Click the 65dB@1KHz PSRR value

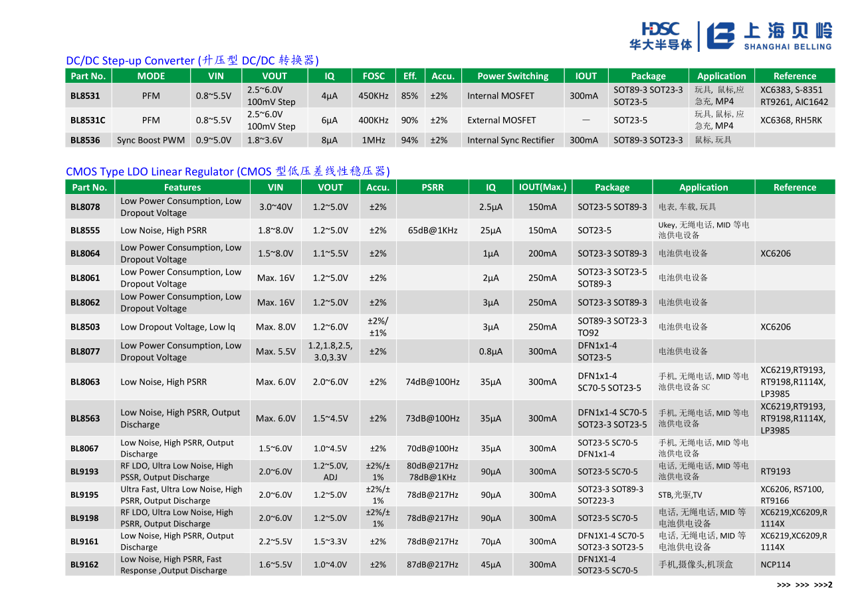(x=432, y=231)
